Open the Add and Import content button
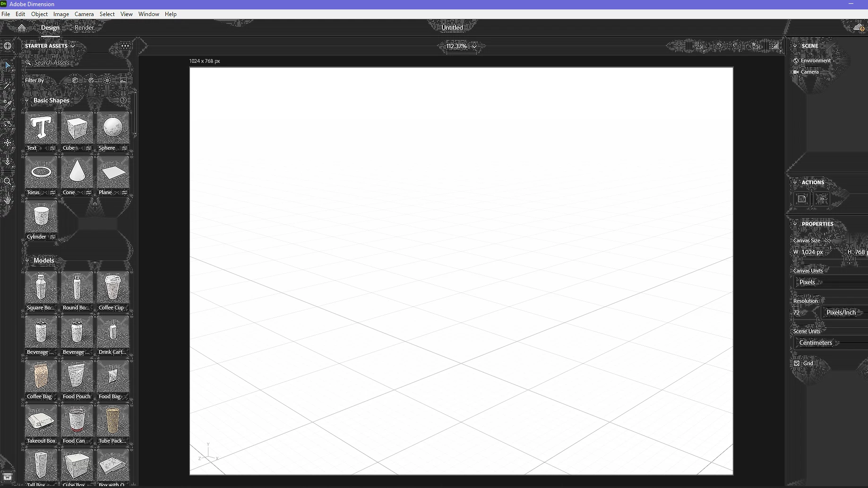 [8, 46]
